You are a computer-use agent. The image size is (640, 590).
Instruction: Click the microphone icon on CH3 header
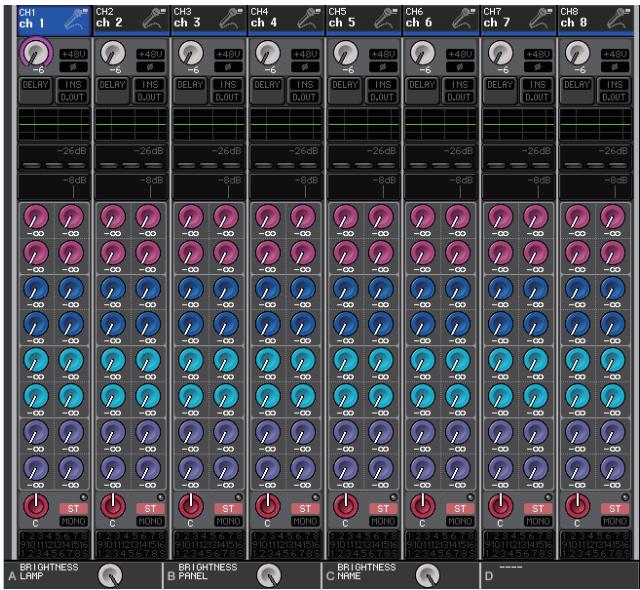[231, 19]
